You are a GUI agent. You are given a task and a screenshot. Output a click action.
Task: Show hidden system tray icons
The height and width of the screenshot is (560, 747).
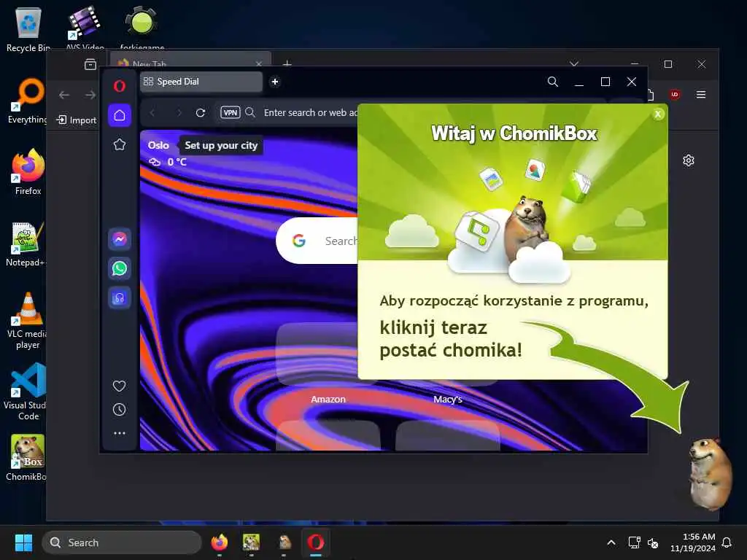tap(611, 542)
